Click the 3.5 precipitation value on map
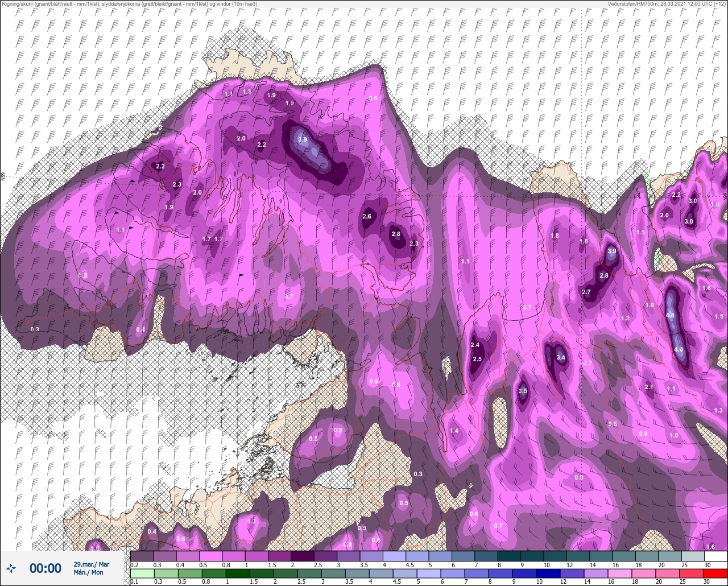Image resolution: width=728 pixels, height=586 pixels. (523, 391)
